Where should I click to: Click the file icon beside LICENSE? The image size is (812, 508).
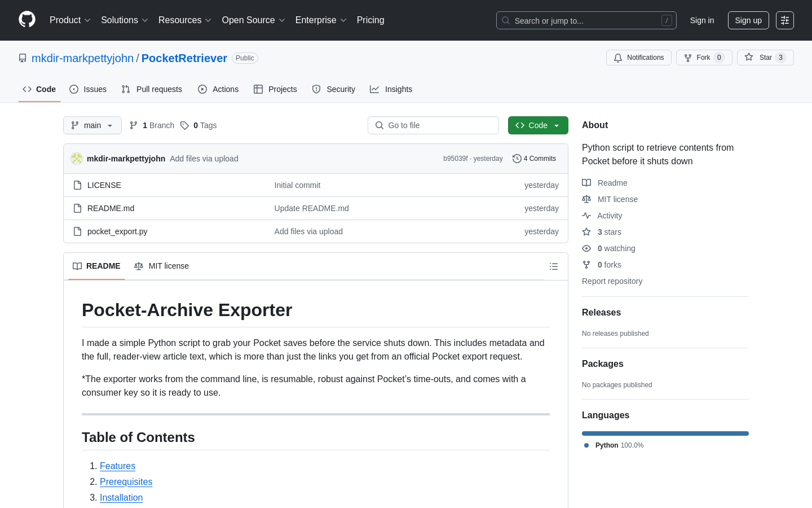point(78,185)
